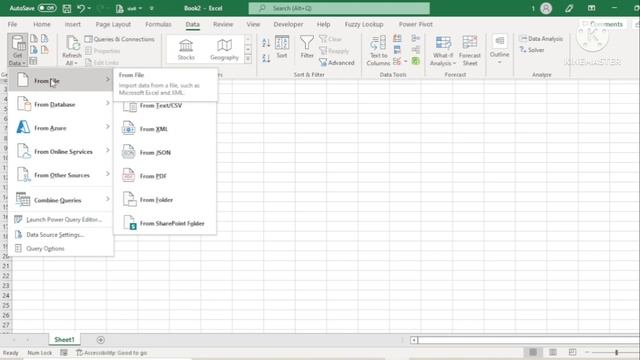Click the Data Validation dropdown arrow
This screenshot has height=360, width=640.
[x=406, y=61]
